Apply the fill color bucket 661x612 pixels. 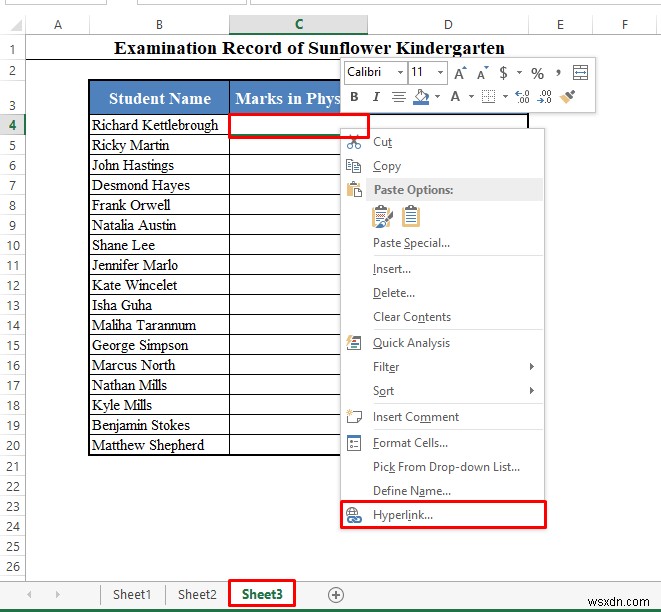tap(421, 97)
